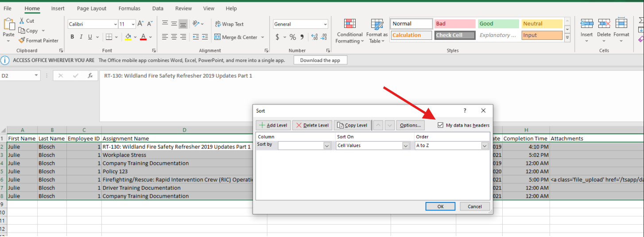644x237 pixels.
Task: Uncheck My data has headers checkbox
Action: 440,125
